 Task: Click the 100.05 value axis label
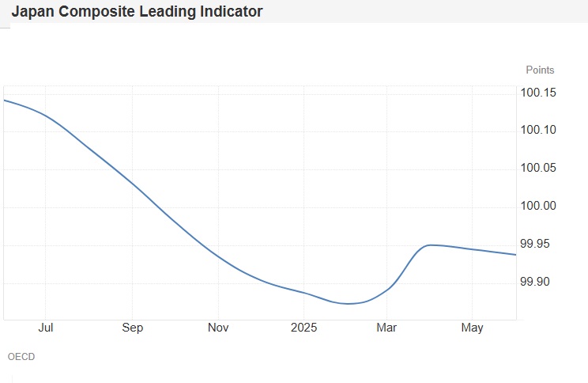[538, 169]
